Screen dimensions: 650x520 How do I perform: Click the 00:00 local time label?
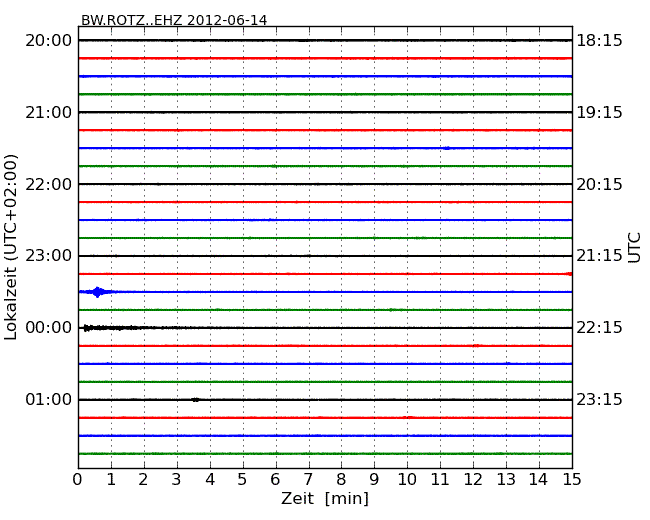pyautogui.click(x=49, y=328)
